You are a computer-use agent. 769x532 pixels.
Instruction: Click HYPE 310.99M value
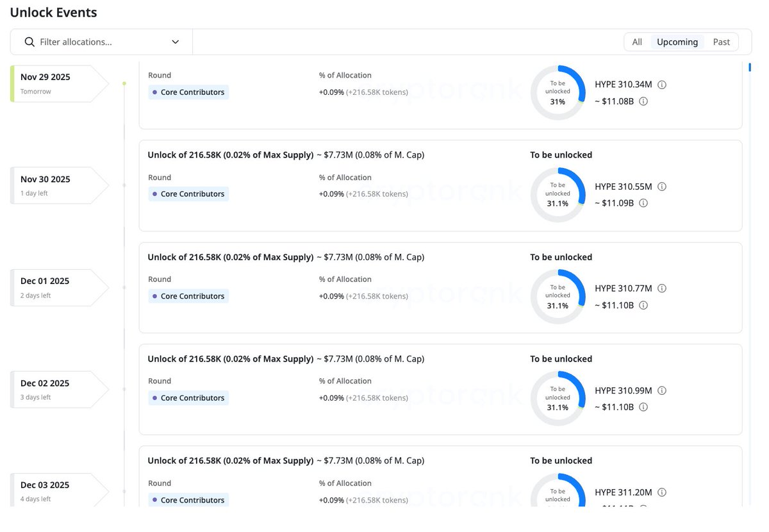(x=624, y=390)
